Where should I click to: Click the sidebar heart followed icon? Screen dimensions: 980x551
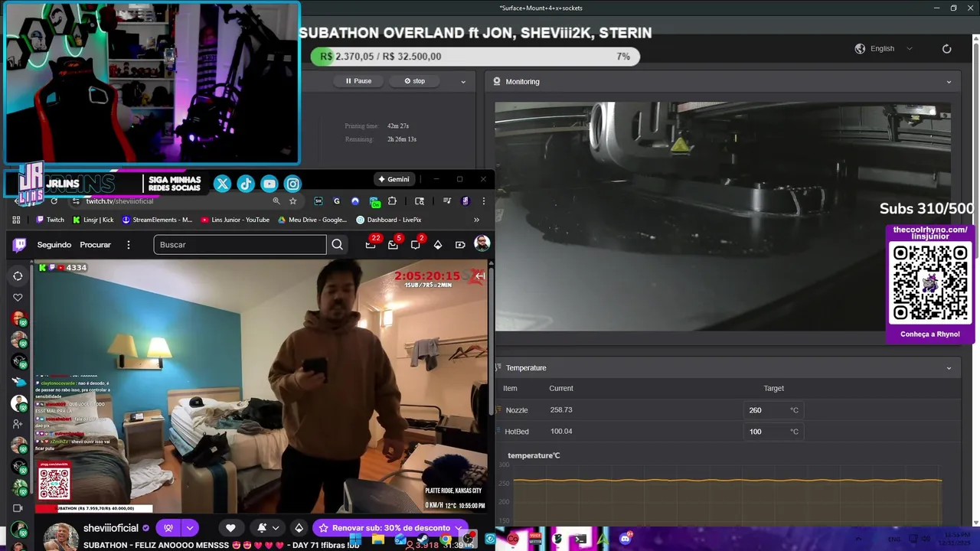coord(18,298)
